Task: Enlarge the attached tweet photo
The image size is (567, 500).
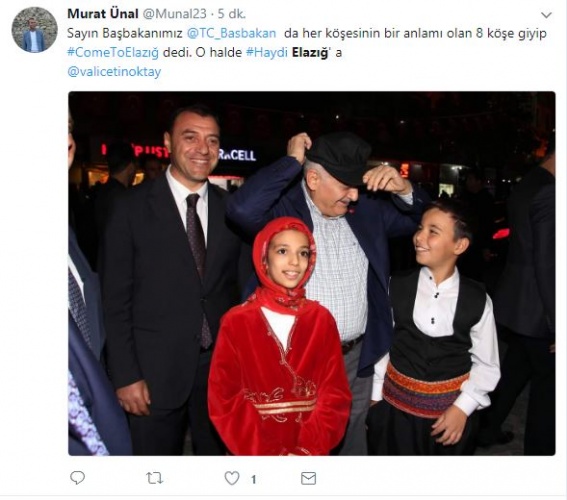Action: pos(312,273)
